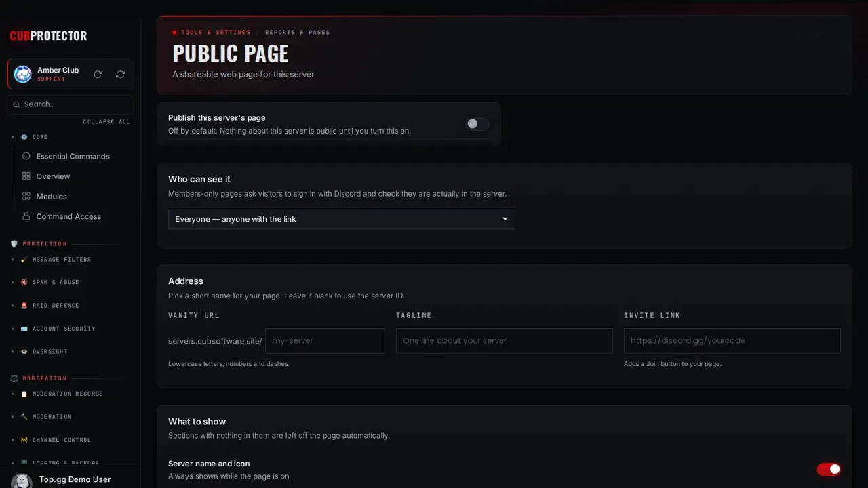Click the siren icon for Raid Defence

point(24,306)
